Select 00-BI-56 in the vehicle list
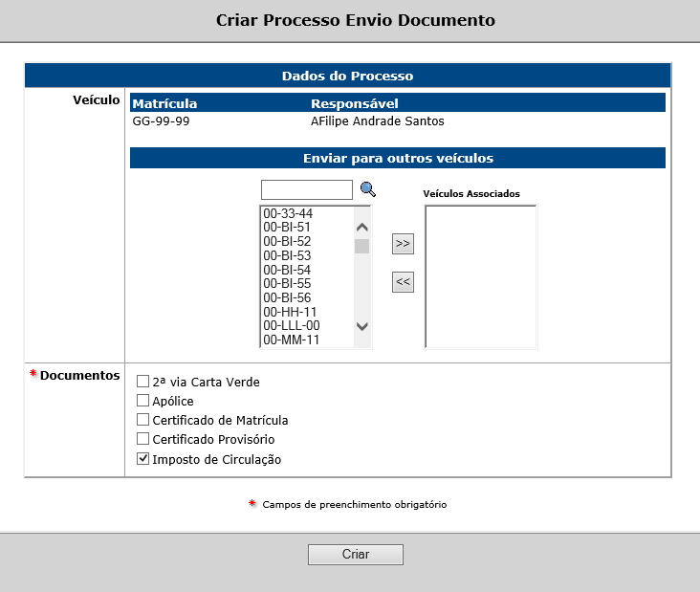This screenshot has width=700, height=592. click(x=287, y=297)
